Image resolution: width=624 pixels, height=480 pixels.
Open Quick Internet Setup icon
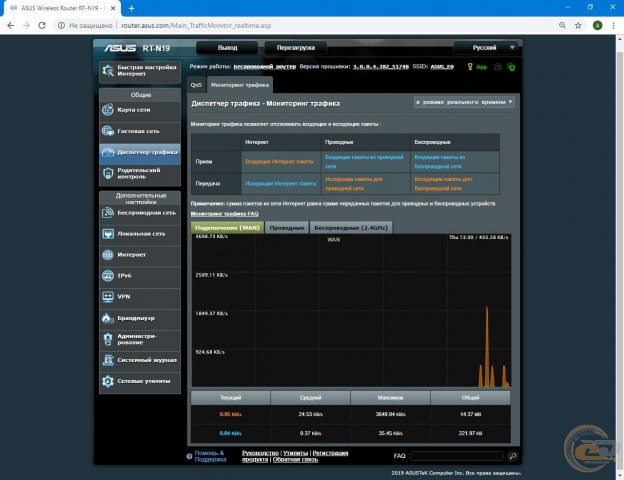click(x=107, y=70)
